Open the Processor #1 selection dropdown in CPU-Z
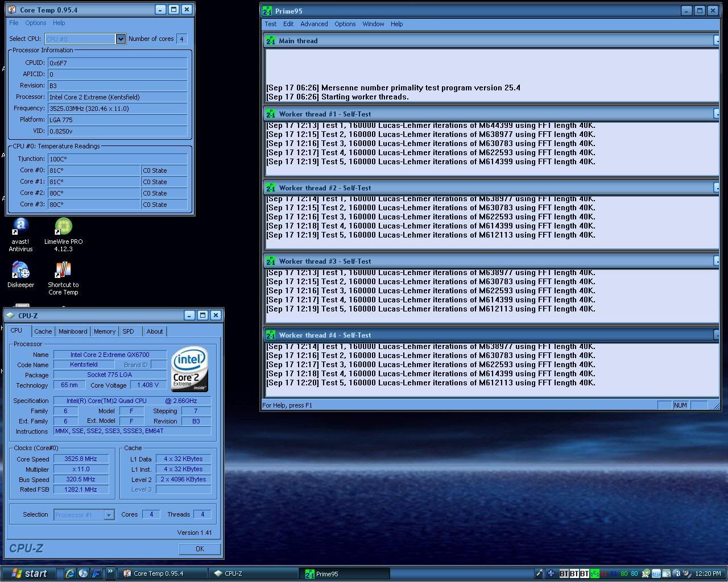 coord(109,514)
